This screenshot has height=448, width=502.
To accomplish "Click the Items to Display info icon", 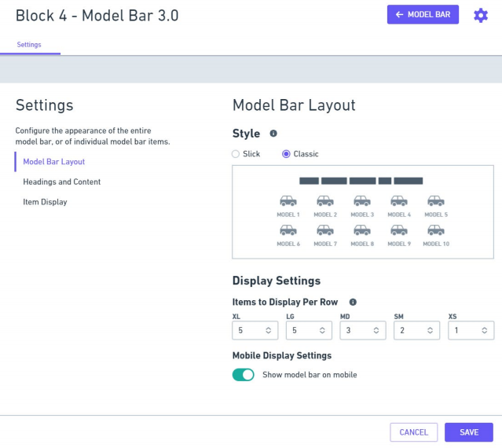I will point(353,302).
